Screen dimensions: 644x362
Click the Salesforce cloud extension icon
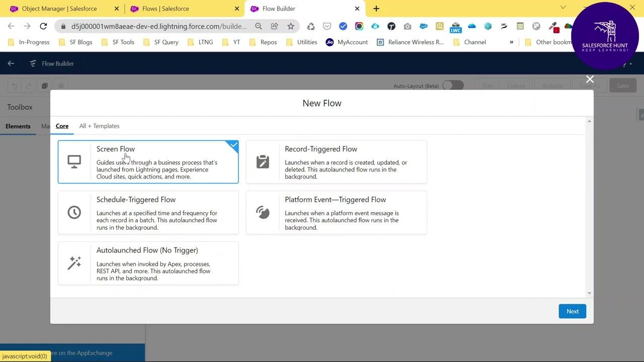[424, 26]
